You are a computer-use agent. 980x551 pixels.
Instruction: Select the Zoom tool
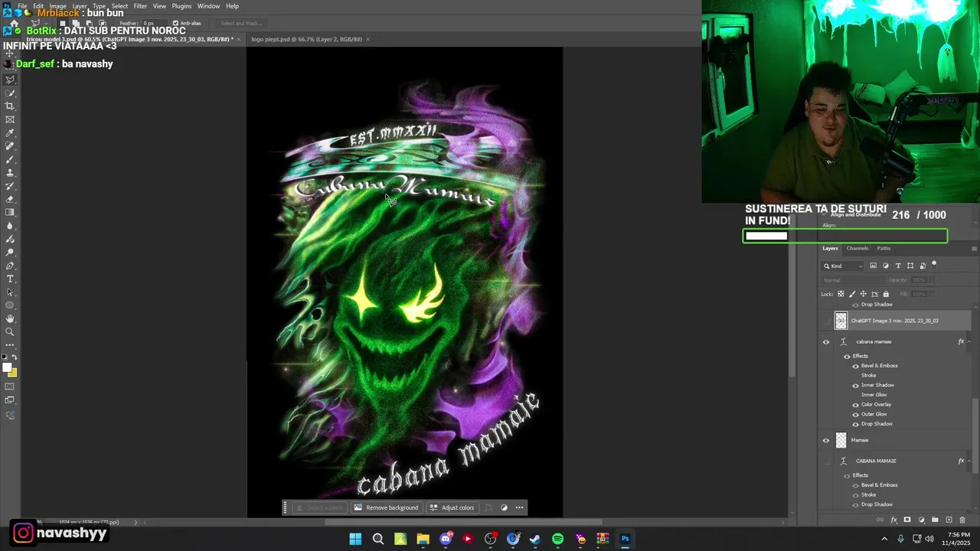point(10,332)
